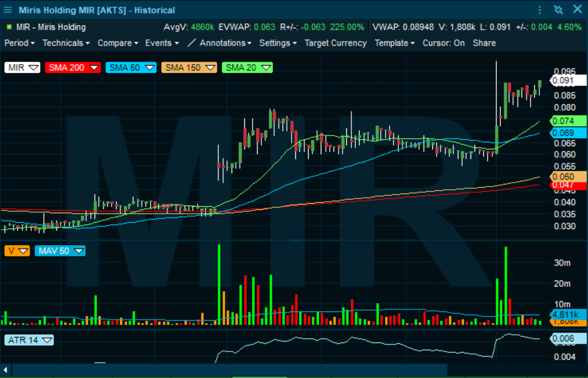
Task: Click the pane divider handle above ATR
Action: tap(296, 329)
